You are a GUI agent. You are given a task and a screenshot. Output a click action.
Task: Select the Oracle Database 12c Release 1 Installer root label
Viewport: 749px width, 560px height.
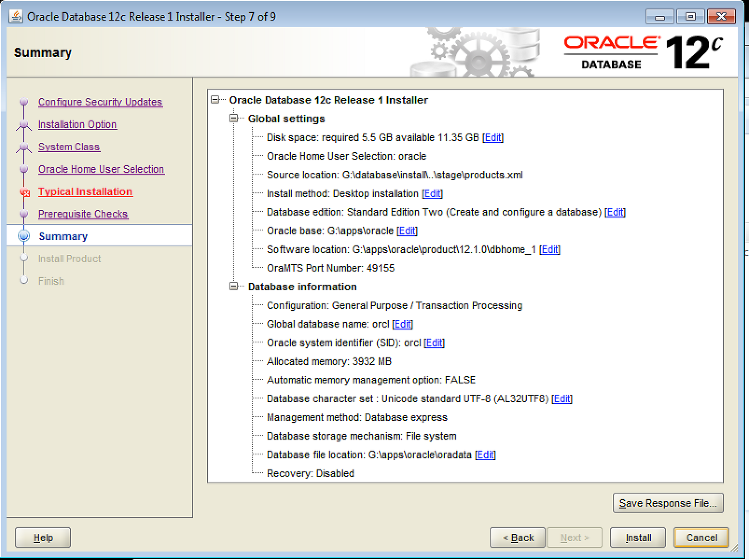(x=329, y=100)
